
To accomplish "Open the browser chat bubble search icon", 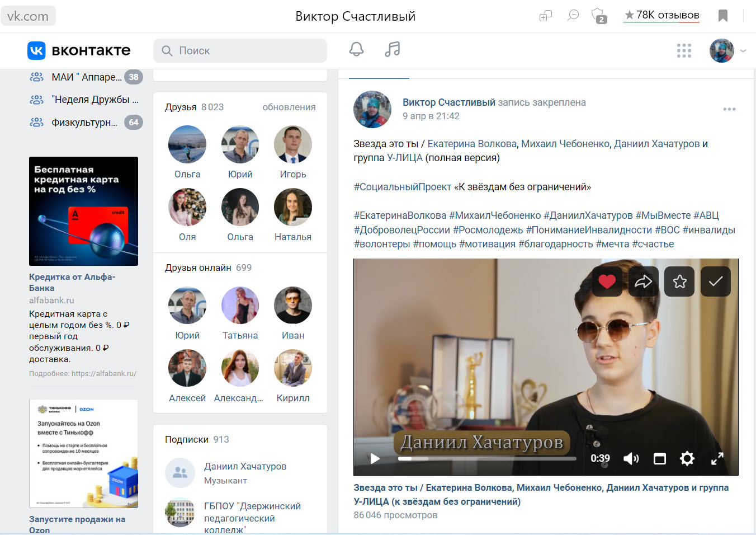I will (x=573, y=16).
